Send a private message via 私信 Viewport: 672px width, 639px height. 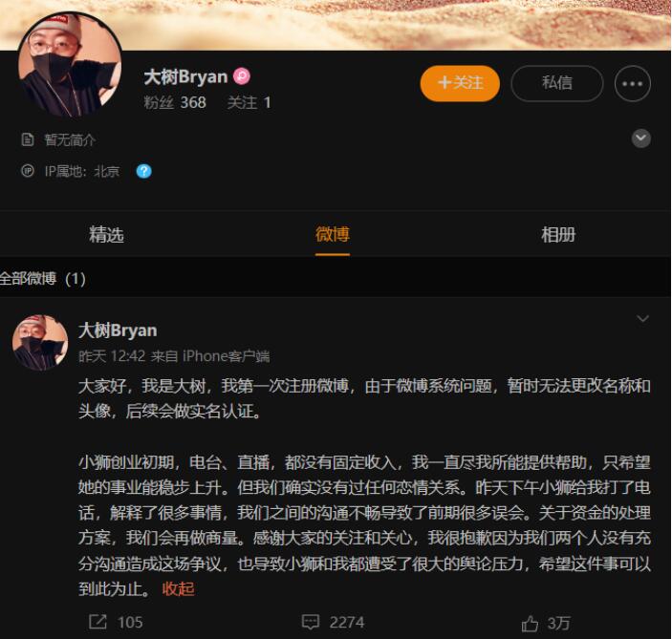[557, 83]
